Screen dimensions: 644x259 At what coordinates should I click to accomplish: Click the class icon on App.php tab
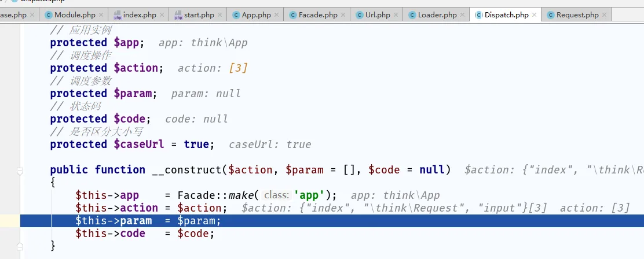pyautogui.click(x=236, y=15)
